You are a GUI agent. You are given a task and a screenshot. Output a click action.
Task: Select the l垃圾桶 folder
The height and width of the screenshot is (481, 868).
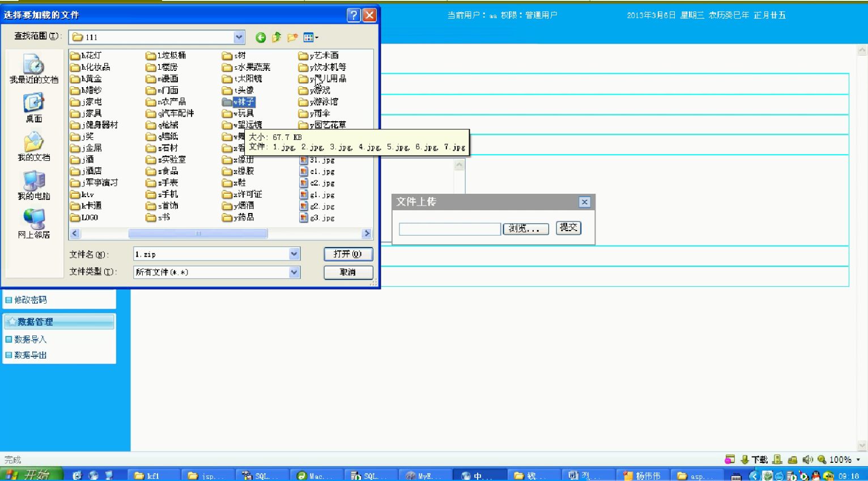166,56
